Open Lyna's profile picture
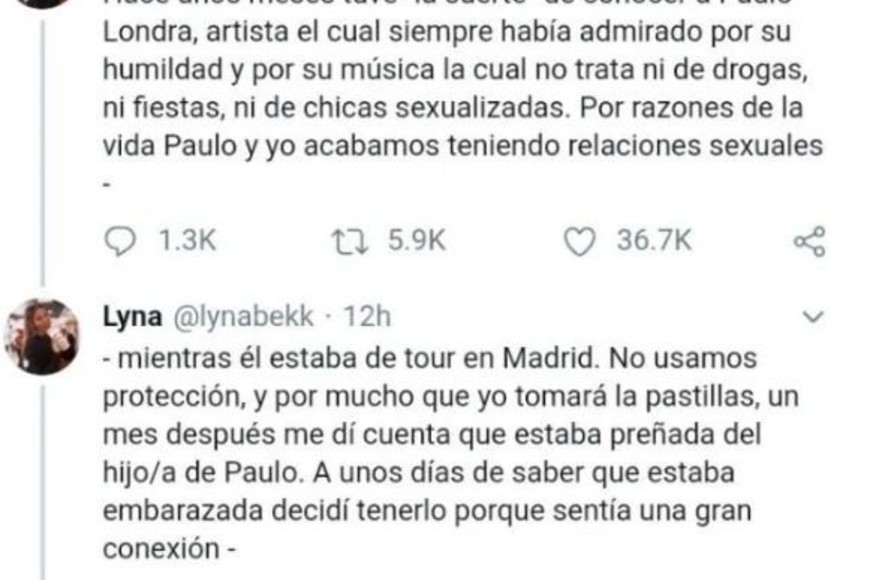The image size is (870, 580). pyautogui.click(x=42, y=336)
